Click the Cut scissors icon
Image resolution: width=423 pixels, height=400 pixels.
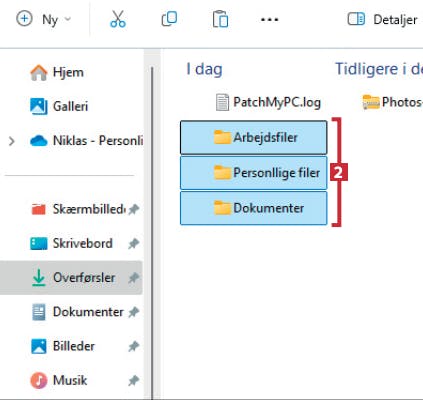click(x=118, y=19)
